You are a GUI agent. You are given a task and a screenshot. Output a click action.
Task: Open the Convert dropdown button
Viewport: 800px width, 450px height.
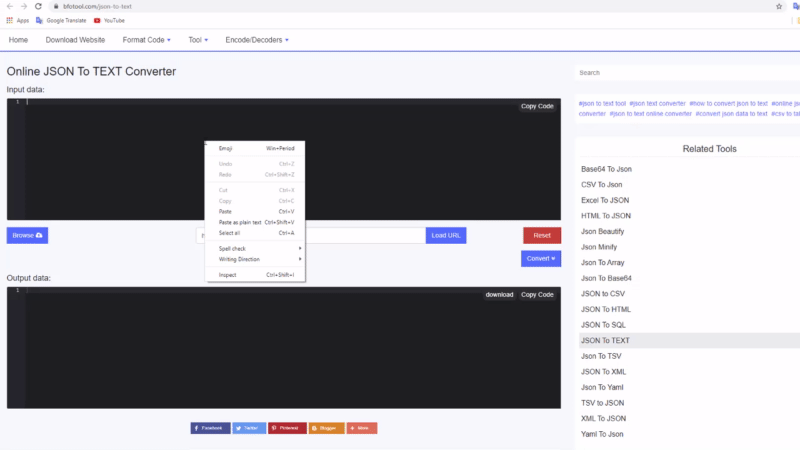540,259
